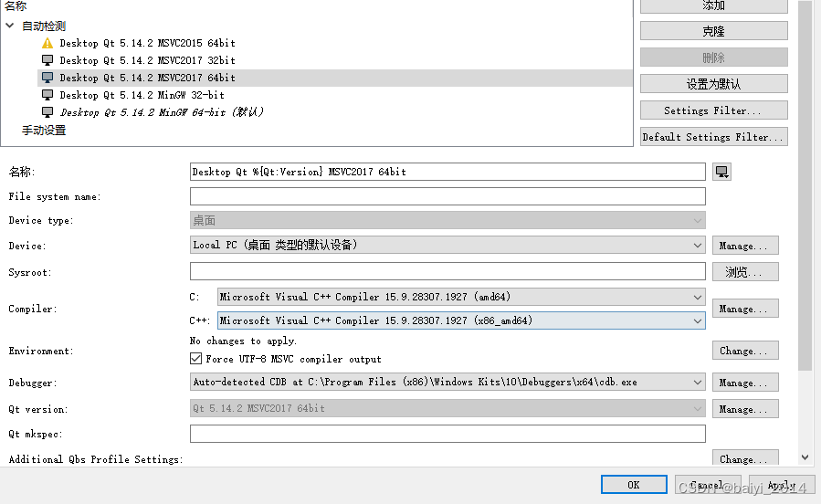821x504 pixels.
Task: Click Manage... next to Device
Action: (x=745, y=246)
